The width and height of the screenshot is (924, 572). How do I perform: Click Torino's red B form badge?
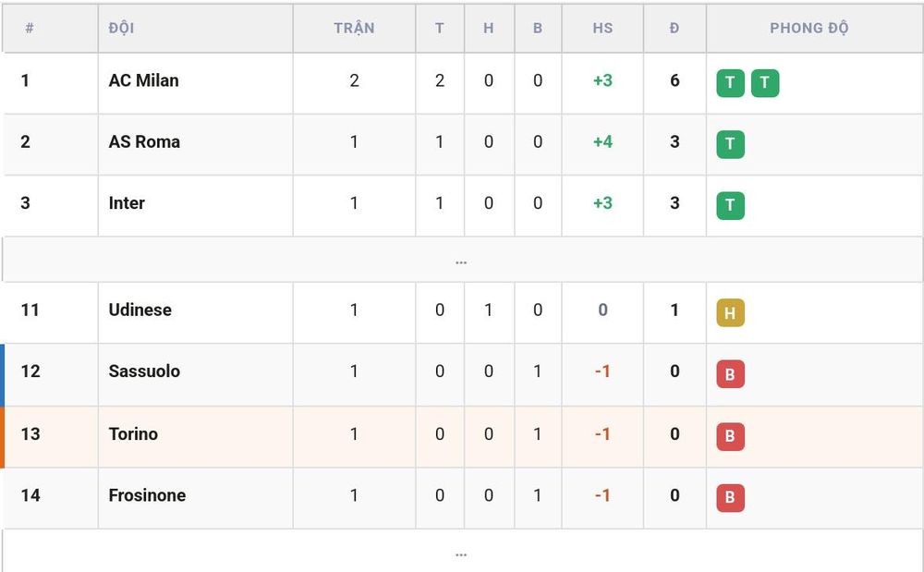(730, 436)
